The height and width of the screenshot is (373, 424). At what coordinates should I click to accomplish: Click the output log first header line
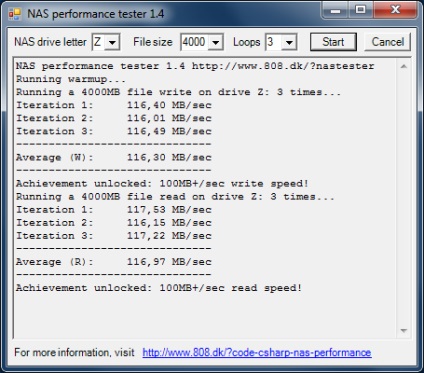pos(195,66)
